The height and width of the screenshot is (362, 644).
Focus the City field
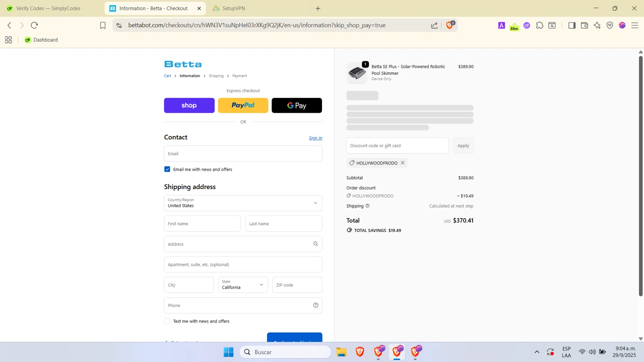189,285
